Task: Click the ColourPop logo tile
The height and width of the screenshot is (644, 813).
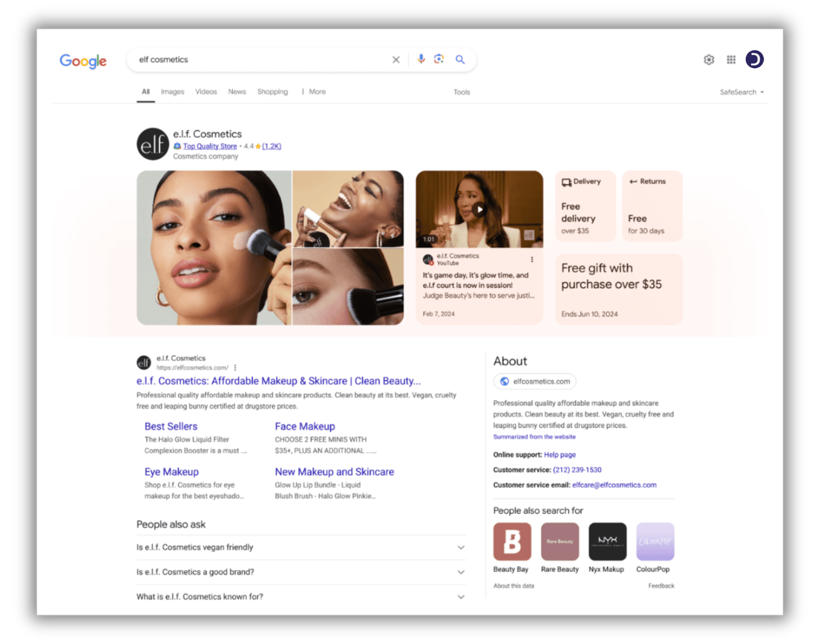Action: tap(655, 541)
